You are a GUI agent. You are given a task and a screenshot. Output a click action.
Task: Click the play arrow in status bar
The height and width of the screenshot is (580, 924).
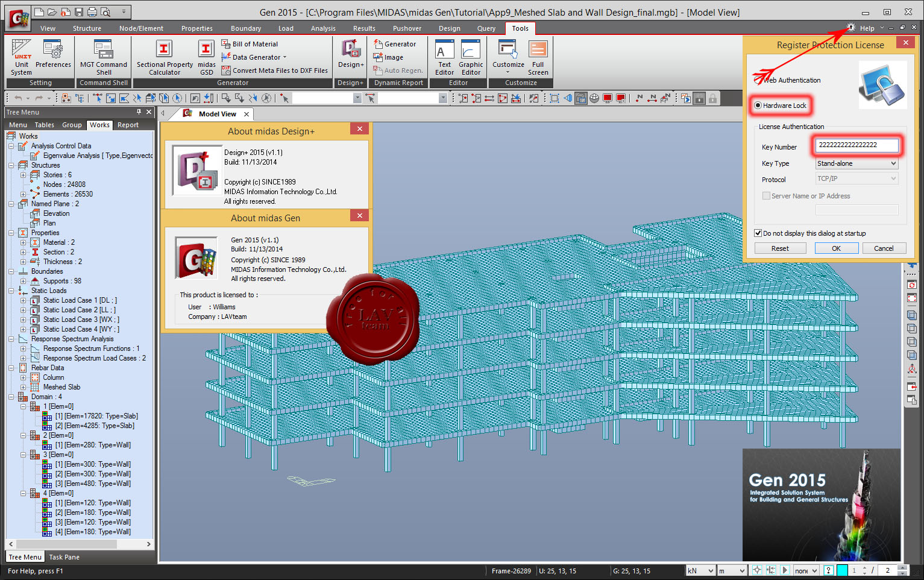pos(785,570)
